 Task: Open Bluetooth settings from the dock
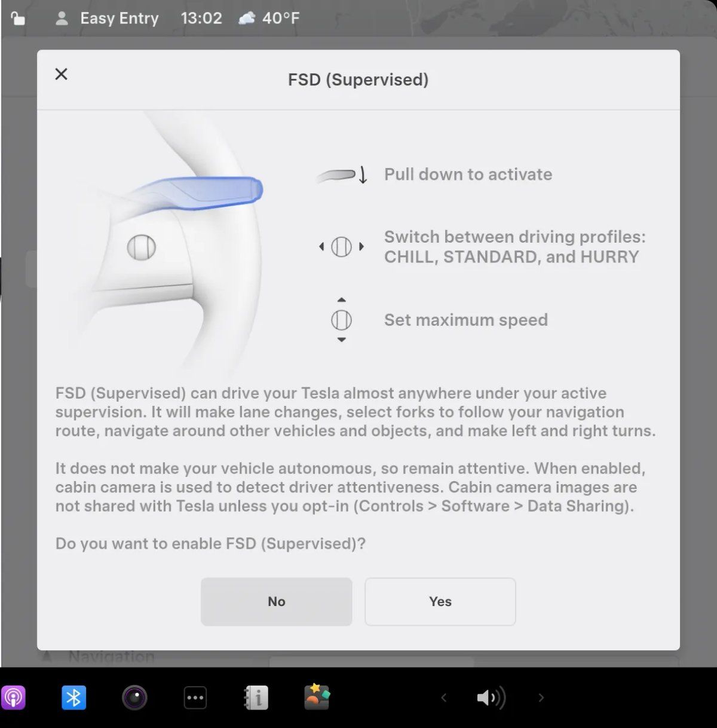[x=74, y=698]
